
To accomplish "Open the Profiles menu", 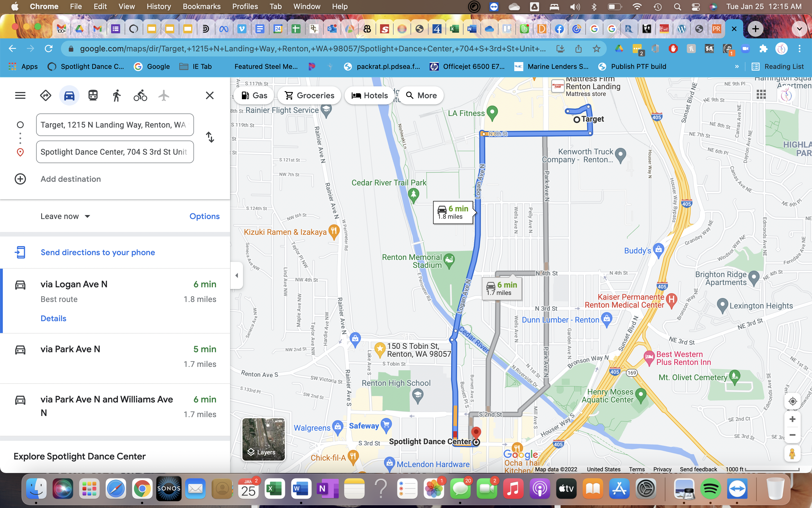I will (245, 6).
